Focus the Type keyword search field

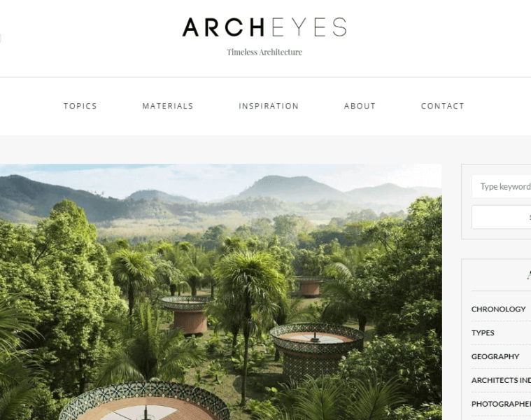click(x=502, y=186)
